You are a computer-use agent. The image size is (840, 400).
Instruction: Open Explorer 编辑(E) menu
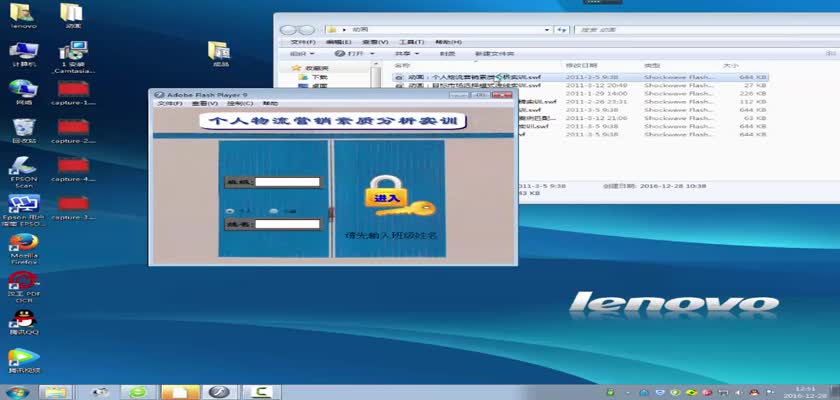point(339,42)
